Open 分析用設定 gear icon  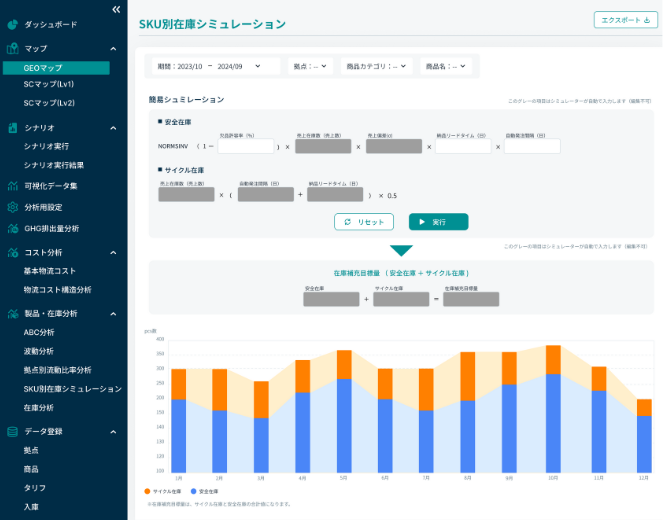coord(13,207)
